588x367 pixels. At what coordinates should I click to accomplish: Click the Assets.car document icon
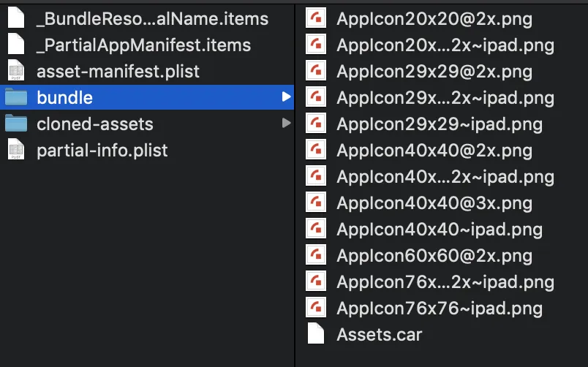[x=316, y=335]
